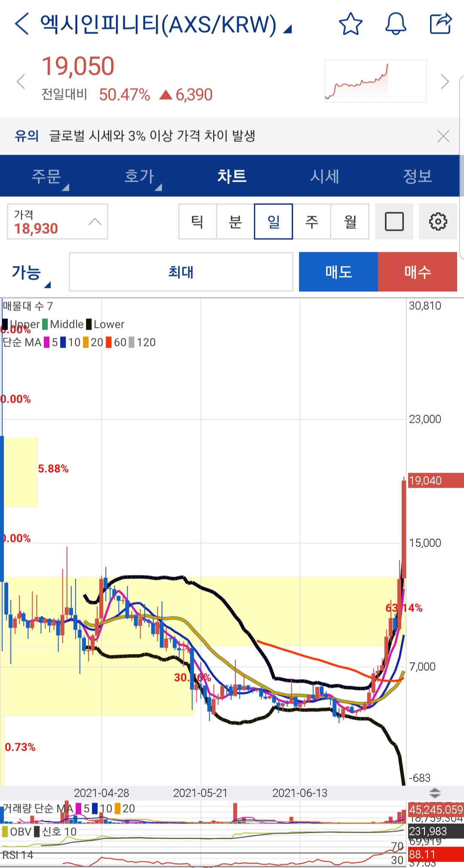Open price alert bell icon
Screen dimensions: 464x868
396,24
